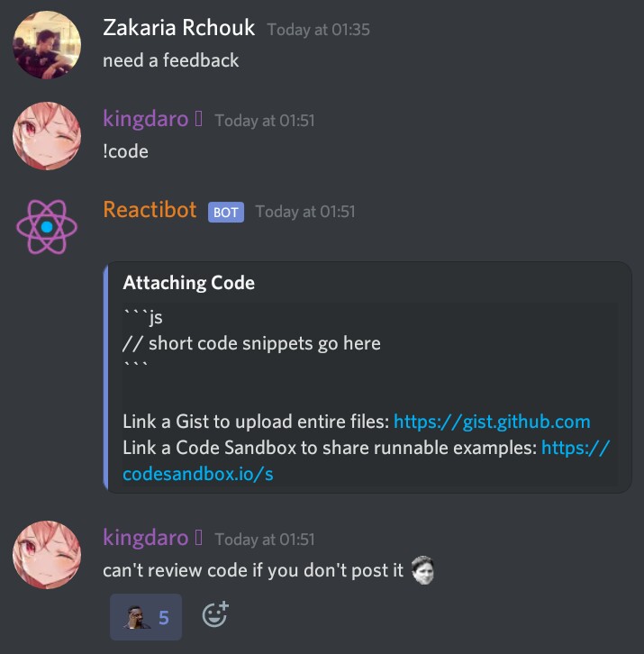Open kingdaro's avatar beside the !code message
The height and width of the screenshot is (654, 644).
[x=47, y=136]
